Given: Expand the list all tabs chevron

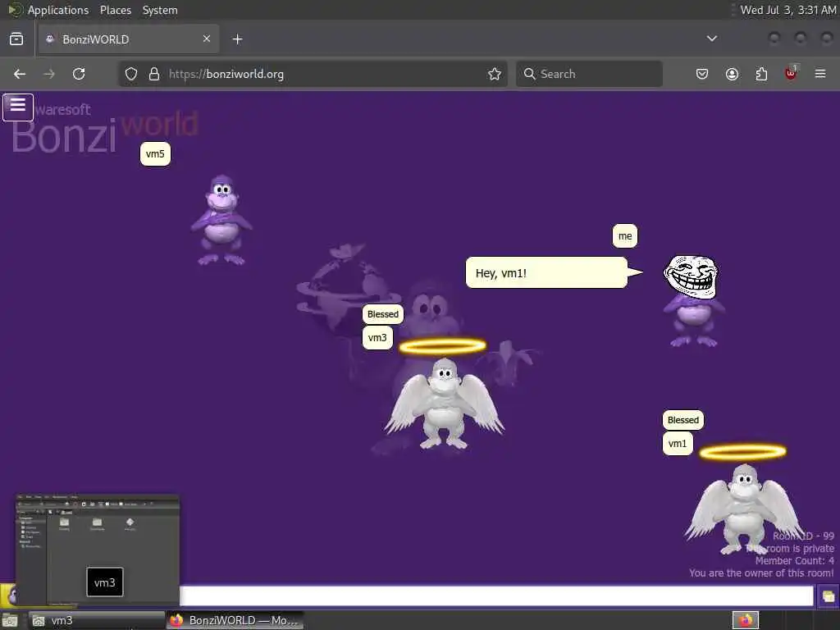Looking at the screenshot, I should [711, 39].
